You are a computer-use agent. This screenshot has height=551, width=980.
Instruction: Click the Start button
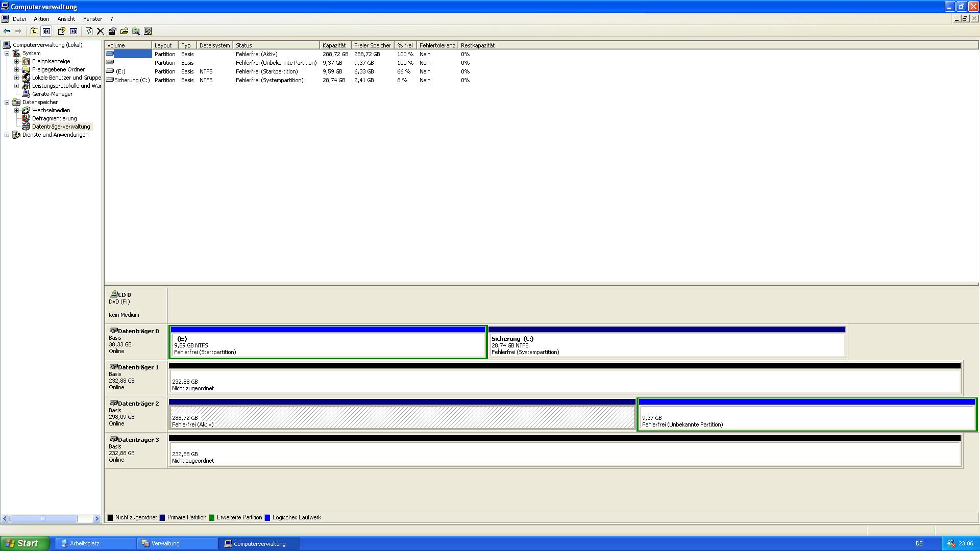tap(24, 543)
